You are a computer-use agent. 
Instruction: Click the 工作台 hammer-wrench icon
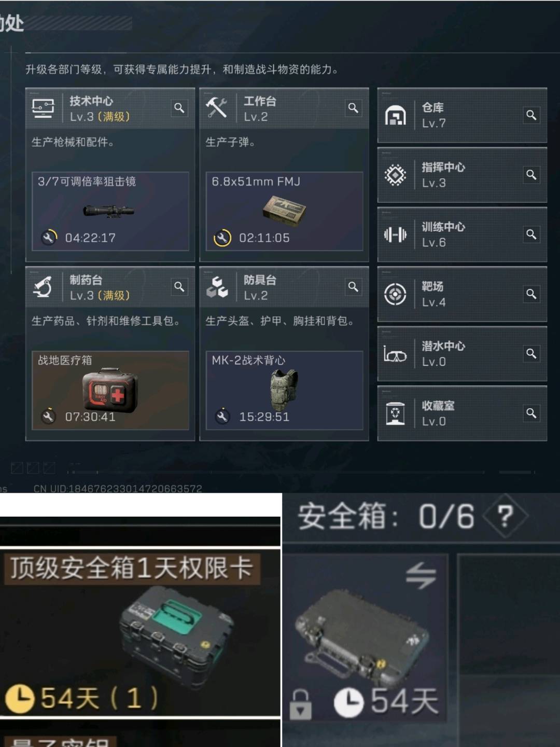click(216, 107)
